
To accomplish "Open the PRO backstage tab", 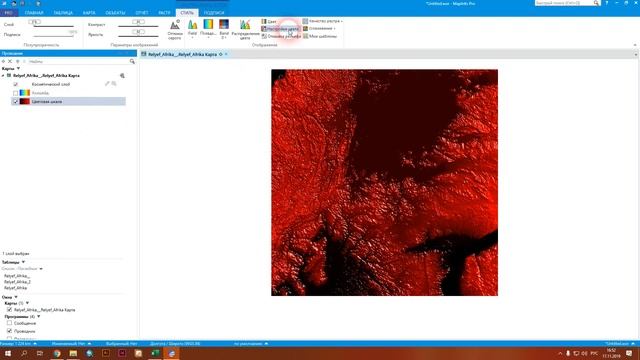I will point(8,13).
